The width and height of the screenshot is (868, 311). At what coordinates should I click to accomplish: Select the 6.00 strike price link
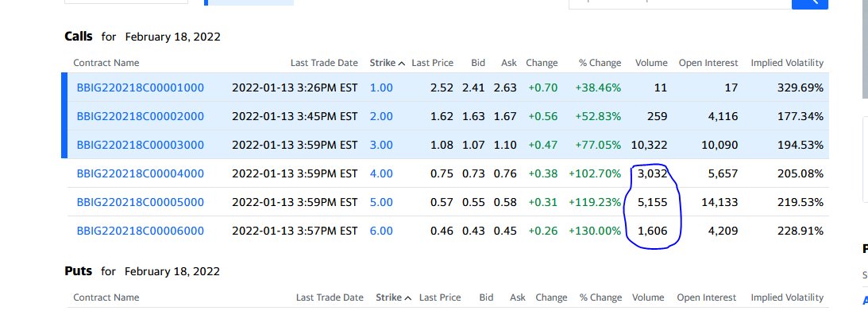point(381,231)
